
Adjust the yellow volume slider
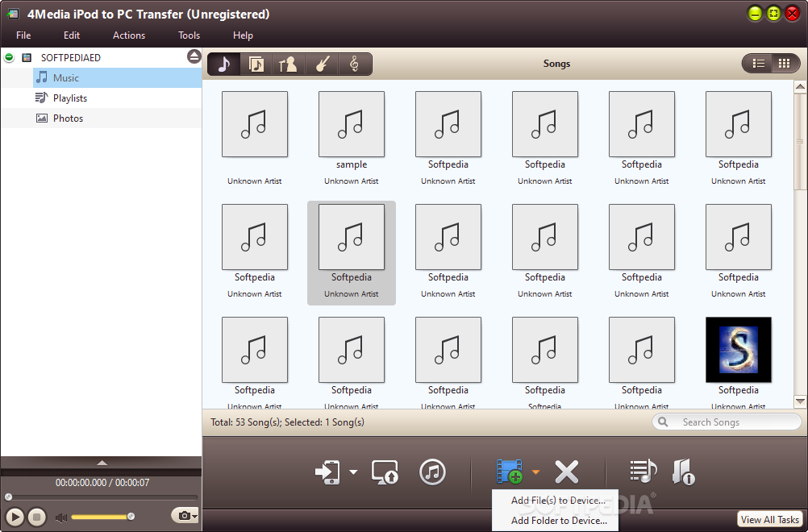pos(102,517)
